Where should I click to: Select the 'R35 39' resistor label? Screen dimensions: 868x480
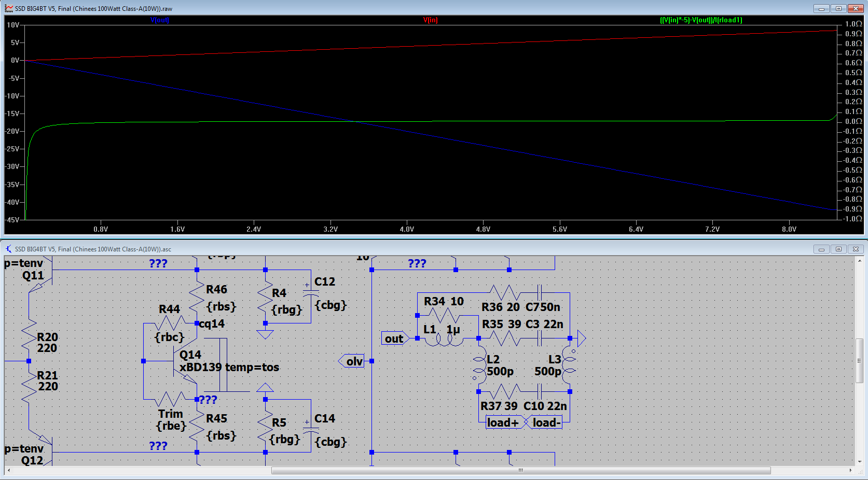click(x=502, y=324)
